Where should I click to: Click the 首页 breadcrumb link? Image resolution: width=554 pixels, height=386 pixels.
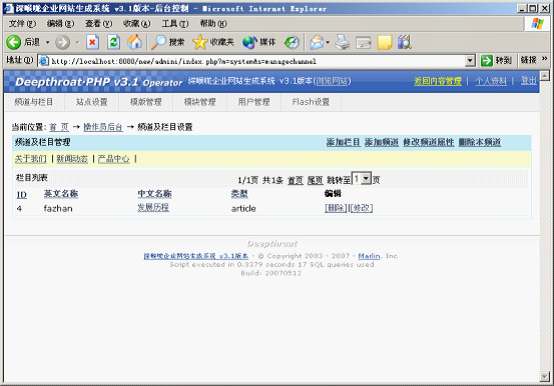click(59, 127)
